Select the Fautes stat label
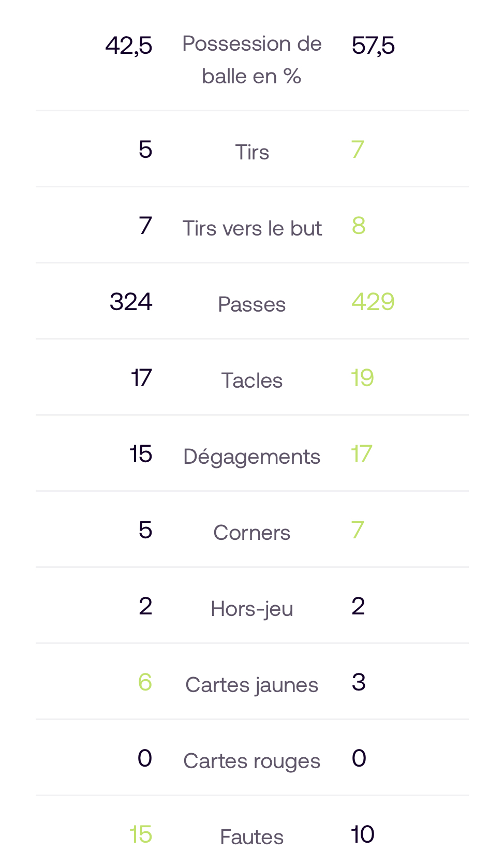504x866 pixels. [252, 837]
